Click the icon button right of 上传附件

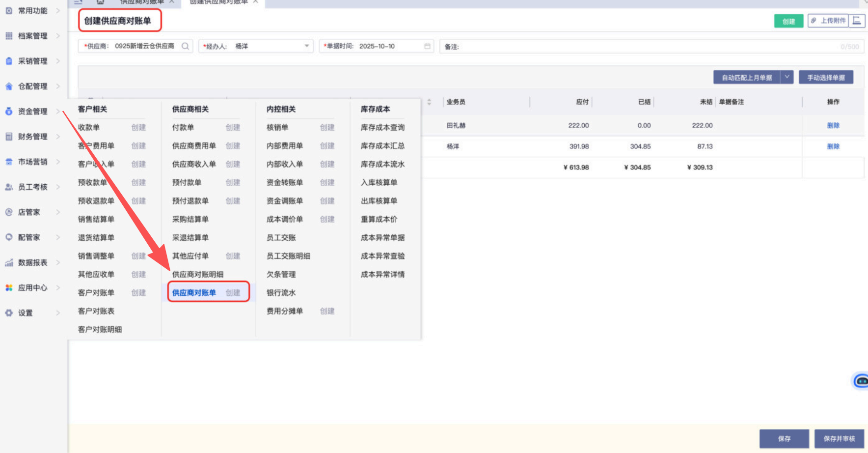[x=857, y=21]
